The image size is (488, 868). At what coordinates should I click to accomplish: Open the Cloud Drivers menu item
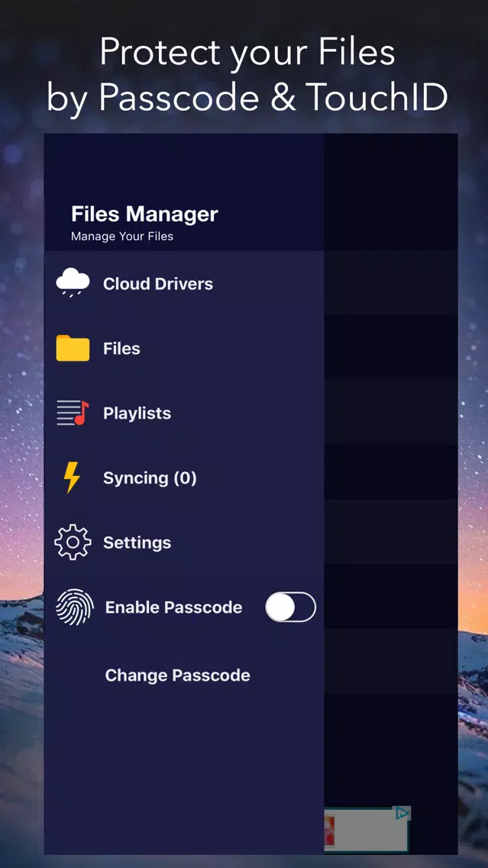pyautogui.click(x=184, y=283)
